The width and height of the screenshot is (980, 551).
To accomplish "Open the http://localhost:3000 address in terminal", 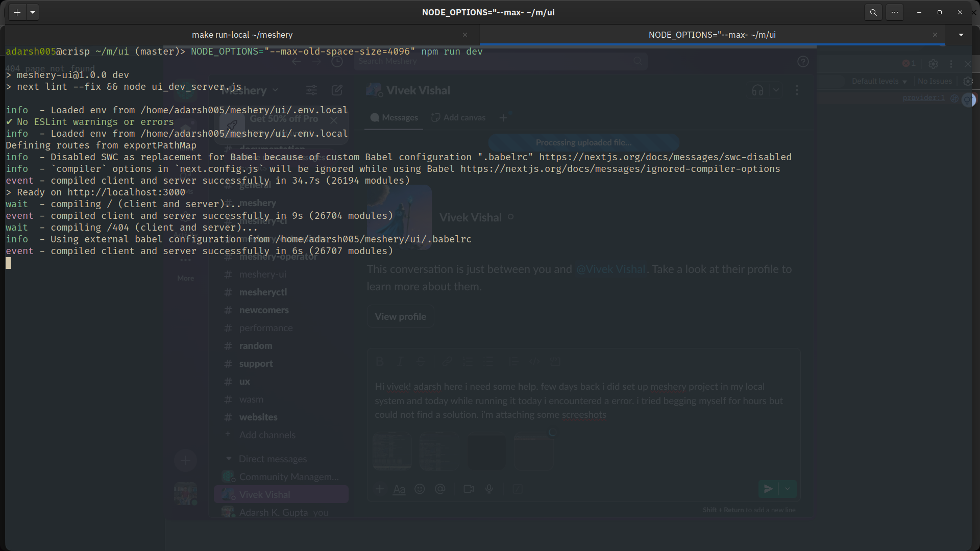I will point(126,192).
